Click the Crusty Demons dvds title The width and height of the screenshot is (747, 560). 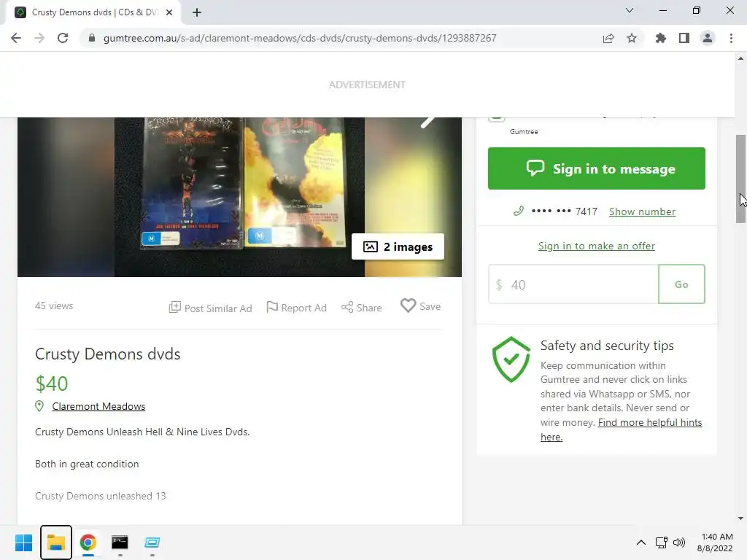pos(108,354)
